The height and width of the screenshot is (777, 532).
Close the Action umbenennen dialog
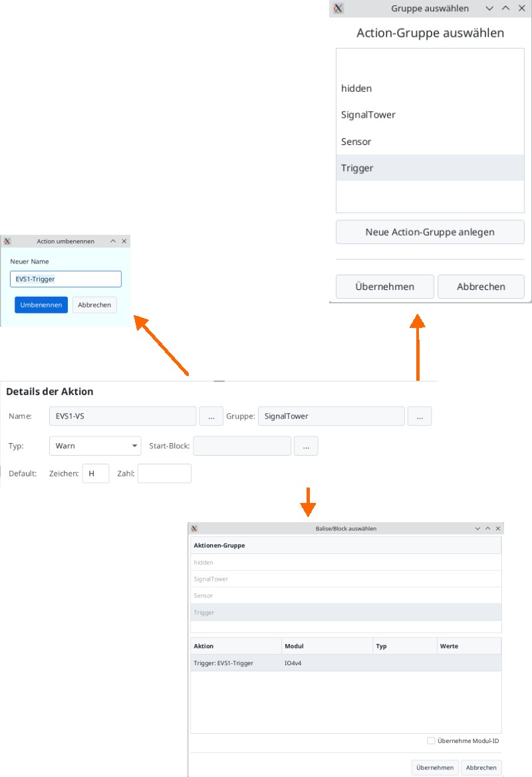click(x=124, y=241)
